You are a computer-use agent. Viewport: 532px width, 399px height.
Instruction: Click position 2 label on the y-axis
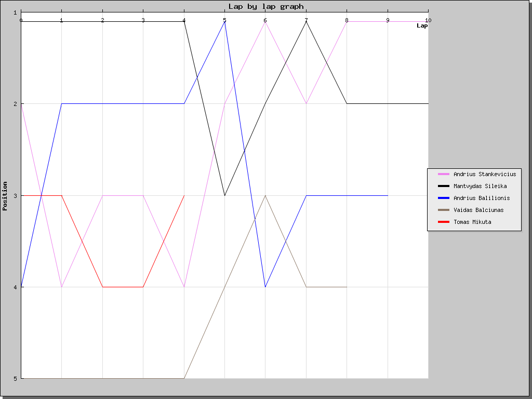(x=15, y=104)
